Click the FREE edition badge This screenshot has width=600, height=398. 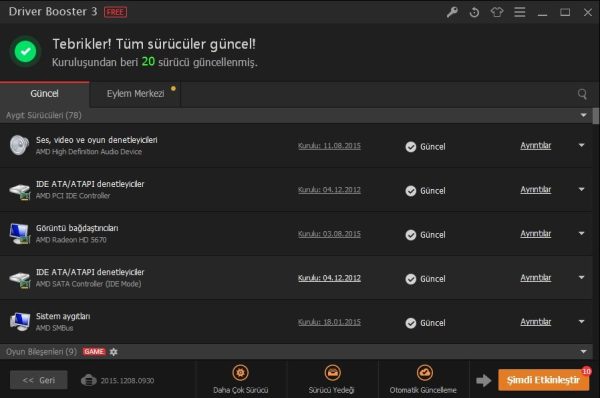point(116,12)
